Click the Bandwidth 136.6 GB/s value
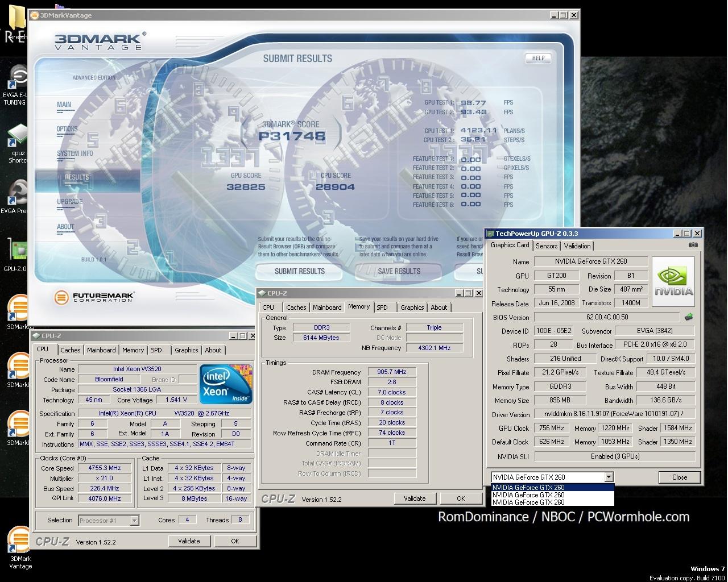Image resolution: width=728 pixels, height=582 pixels. pos(665,400)
